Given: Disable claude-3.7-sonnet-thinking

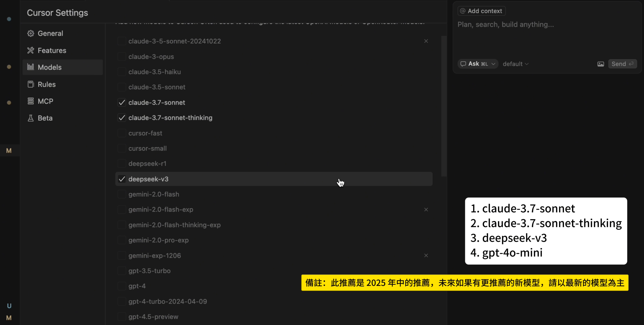Looking at the screenshot, I should pos(122,118).
